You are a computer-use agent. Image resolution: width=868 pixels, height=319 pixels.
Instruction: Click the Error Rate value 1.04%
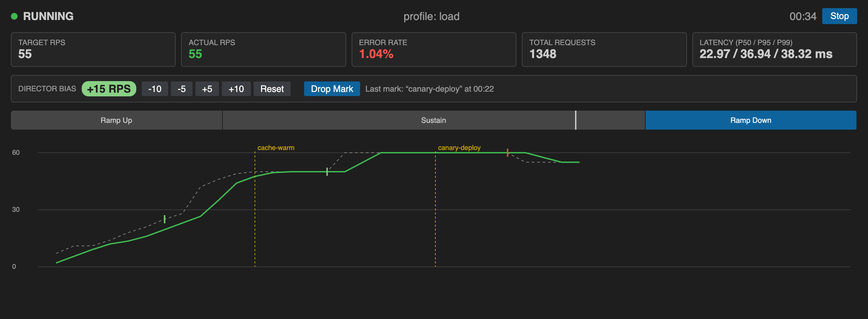click(376, 54)
